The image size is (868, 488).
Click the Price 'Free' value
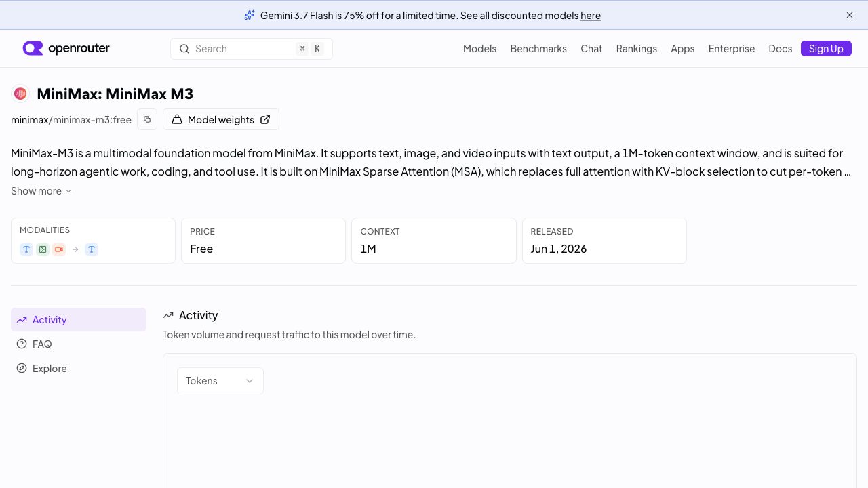(x=201, y=249)
